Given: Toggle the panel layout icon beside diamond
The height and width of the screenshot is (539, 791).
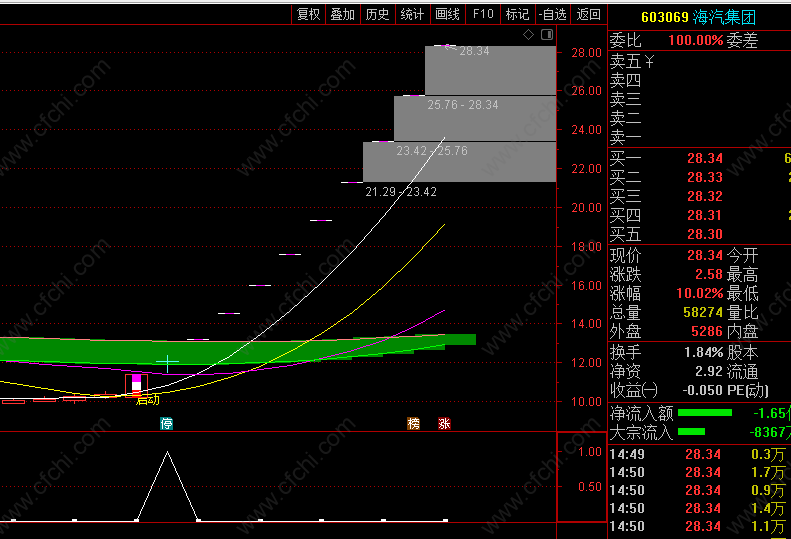Looking at the screenshot, I should (547, 34).
